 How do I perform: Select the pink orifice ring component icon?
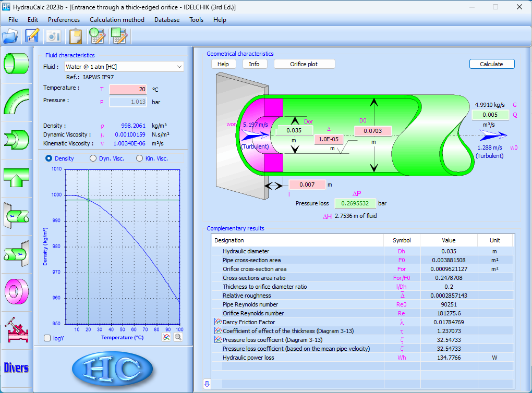16,291
